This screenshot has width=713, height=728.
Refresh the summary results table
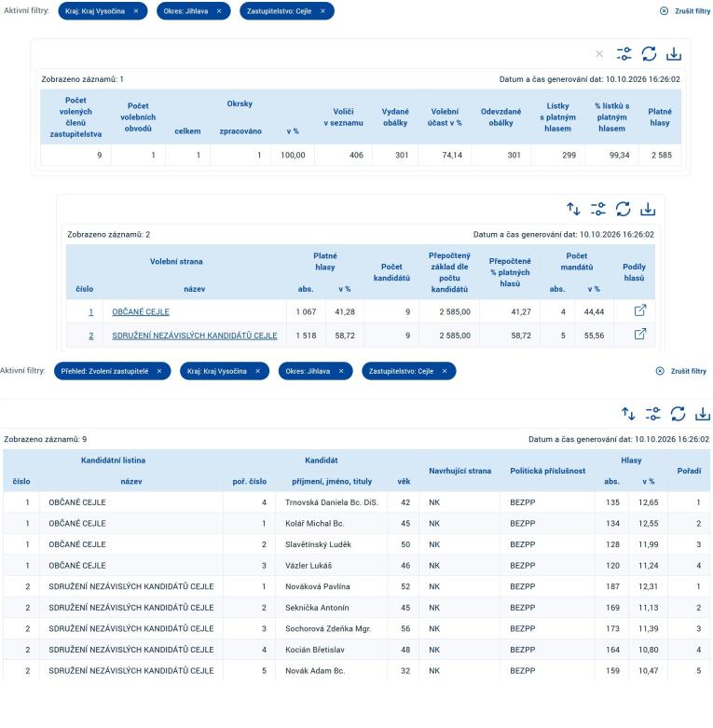pyautogui.click(x=649, y=54)
